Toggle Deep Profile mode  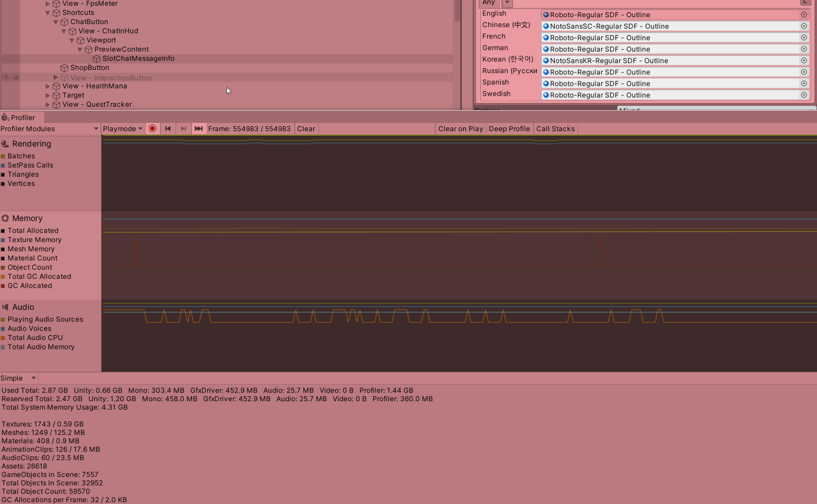click(509, 129)
